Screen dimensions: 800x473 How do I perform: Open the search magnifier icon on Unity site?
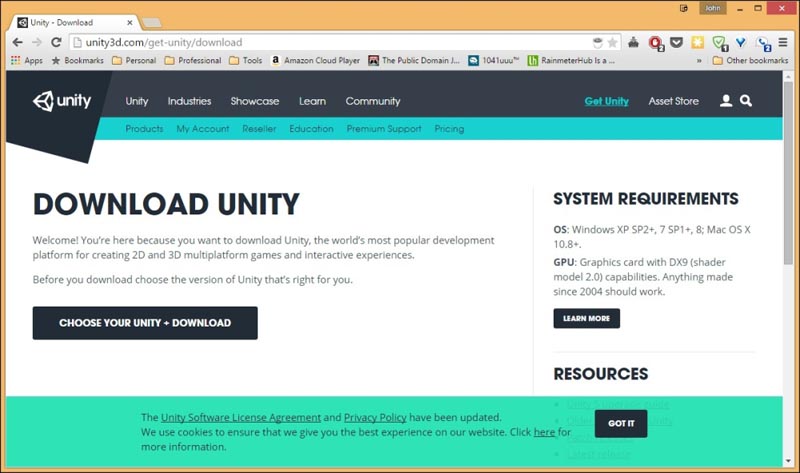coord(746,101)
